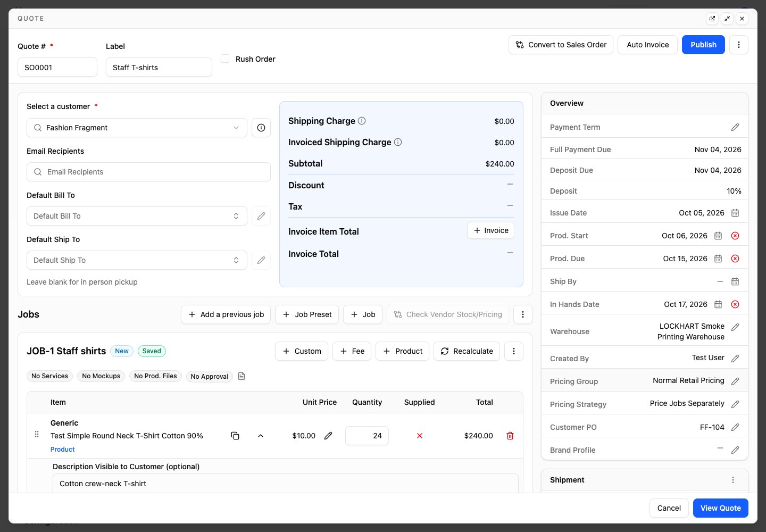Screen dimensions: 766x532
Task: Duplicate the Generic T-shirt line item
Action: (235, 436)
